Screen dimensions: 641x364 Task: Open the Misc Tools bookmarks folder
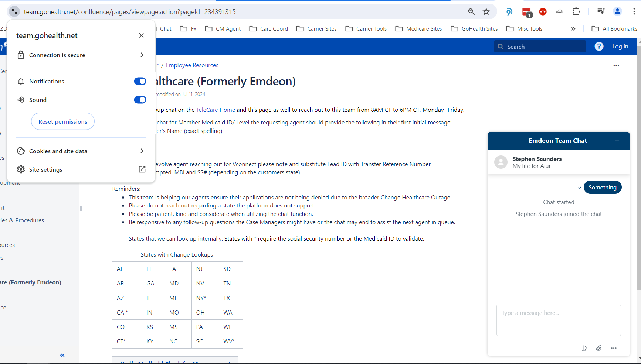pyautogui.click(x=524, y=29)
